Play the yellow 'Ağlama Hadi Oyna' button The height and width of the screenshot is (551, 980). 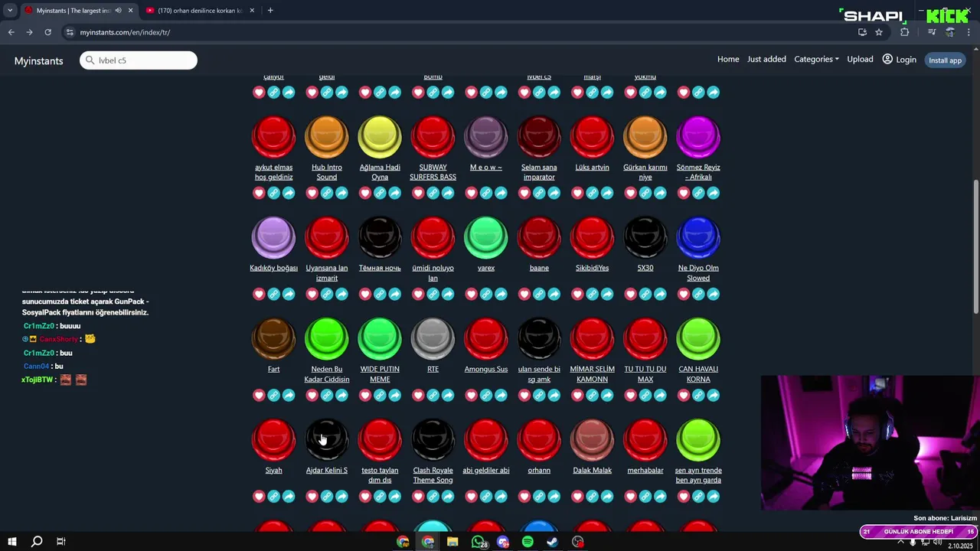[x=380, y=137]
